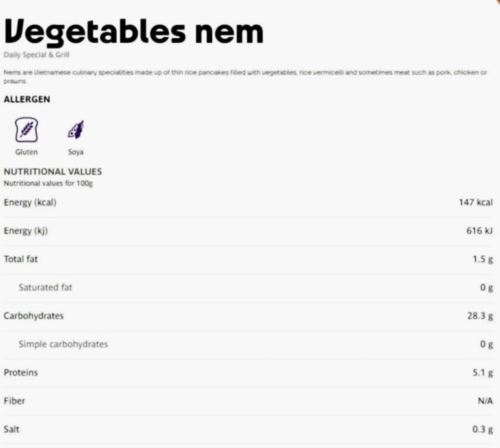Select the Soya label under the icon
The height and width of the screenshot is (448, 500).
(76, 152)
